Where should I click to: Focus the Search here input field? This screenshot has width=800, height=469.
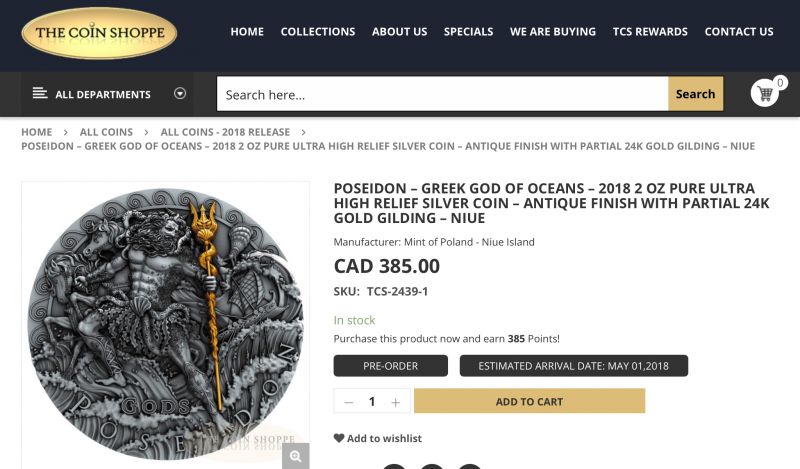point(442,94)
